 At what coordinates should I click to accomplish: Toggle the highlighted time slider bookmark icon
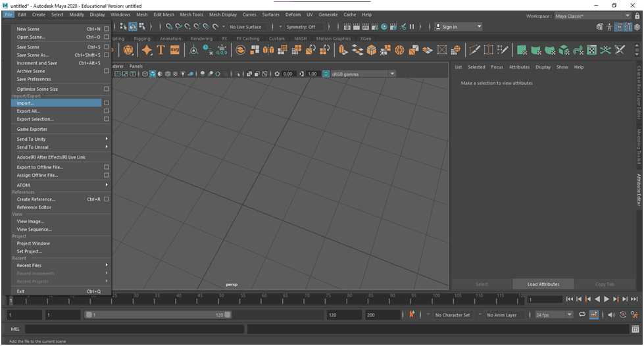594,315
